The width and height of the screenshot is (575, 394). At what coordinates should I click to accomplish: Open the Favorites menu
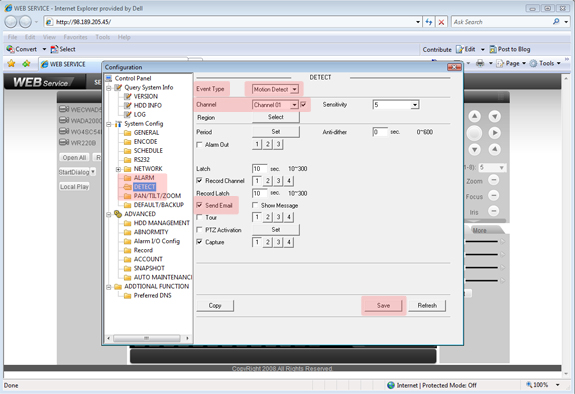75,37
